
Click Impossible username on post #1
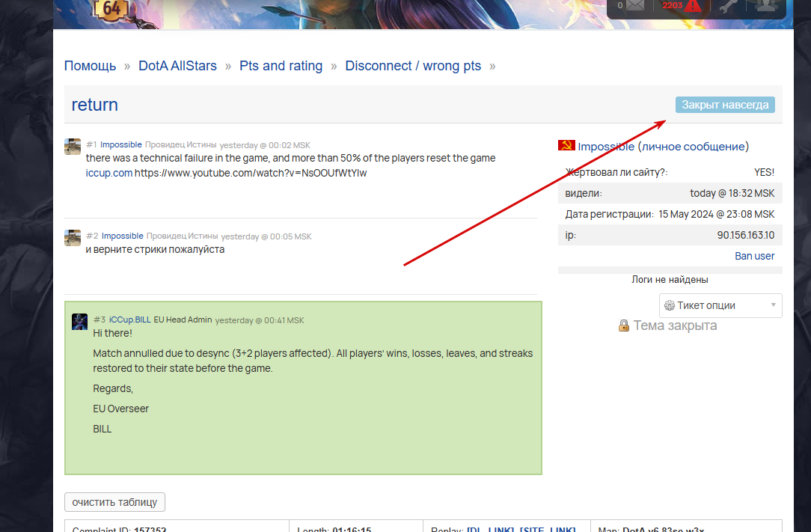pos(121,144)
